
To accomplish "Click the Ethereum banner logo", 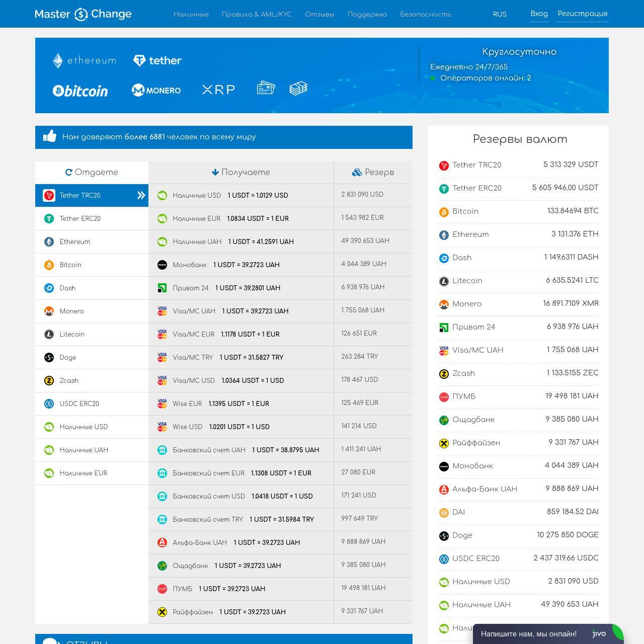I will point(84,60).
